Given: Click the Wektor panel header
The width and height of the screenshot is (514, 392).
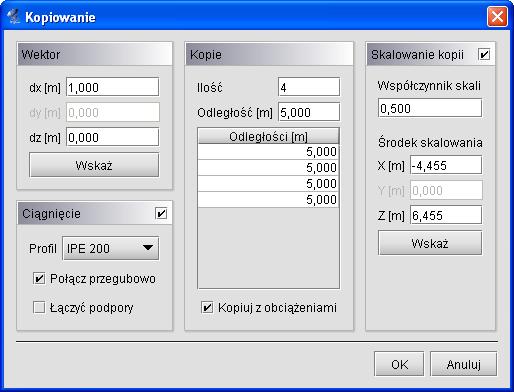Looking at the screenshot, I should [x=95, y=54].
